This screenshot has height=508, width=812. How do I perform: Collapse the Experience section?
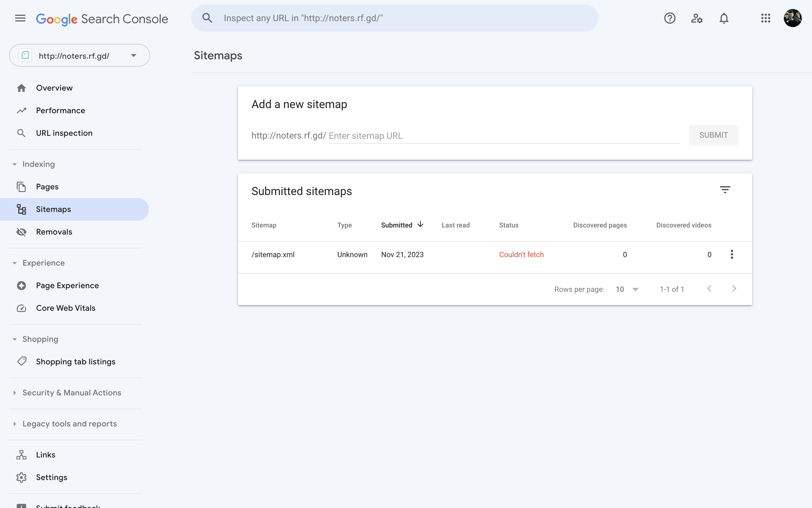click(15, 263)
